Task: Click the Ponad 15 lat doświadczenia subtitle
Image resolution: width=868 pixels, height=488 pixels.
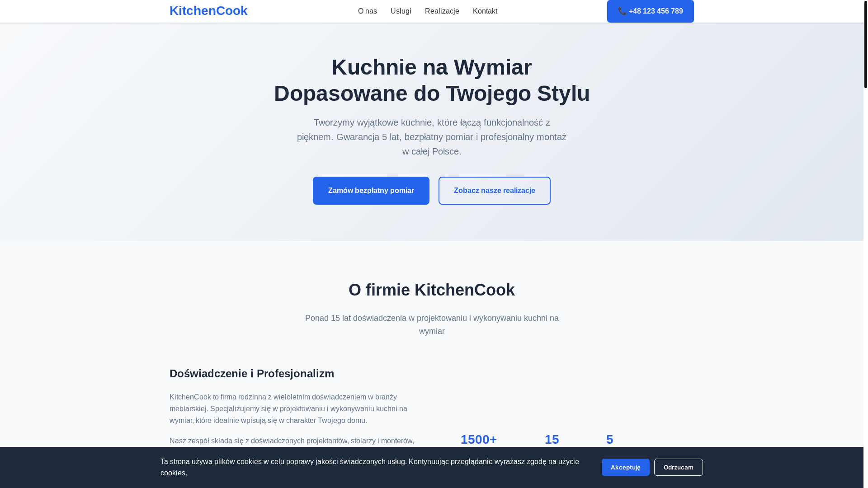Action: pos(432,324)
